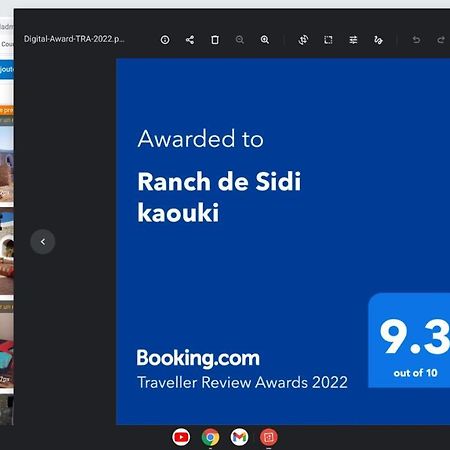Go to previous image with left chevron
Screen dimensions: 450x450
tap(43, 242)
